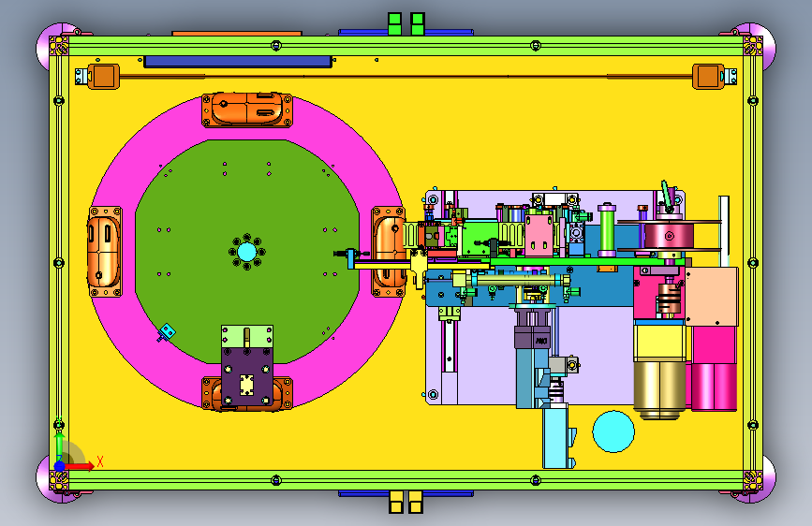Select the pink block in the upper assembly
812x526 pixels.
[x=539, y=235]
